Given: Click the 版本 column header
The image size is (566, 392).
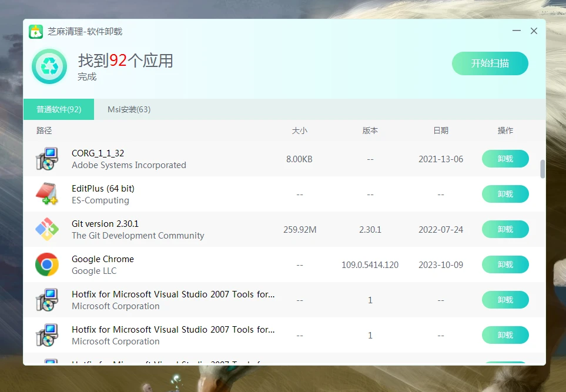Looking at the screenshot, I should coord(370,130).
